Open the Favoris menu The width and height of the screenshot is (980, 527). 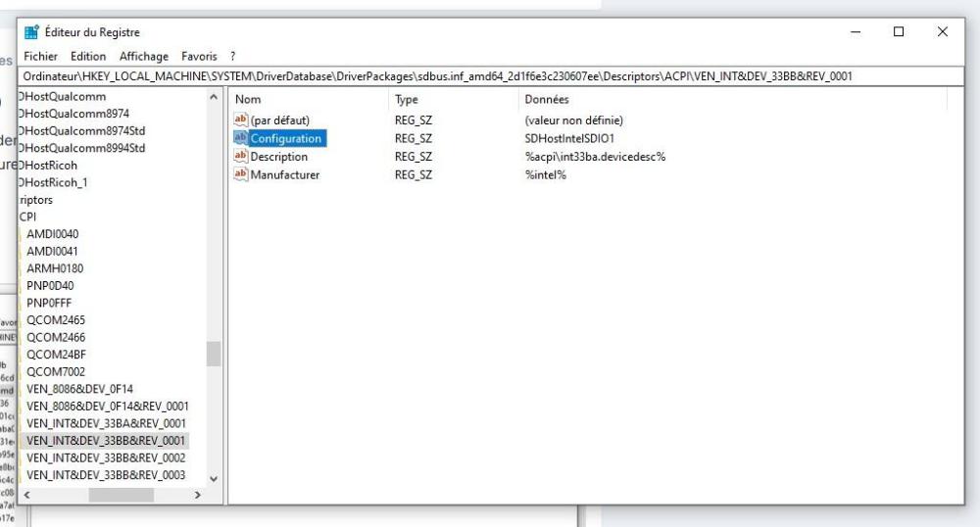199,56
